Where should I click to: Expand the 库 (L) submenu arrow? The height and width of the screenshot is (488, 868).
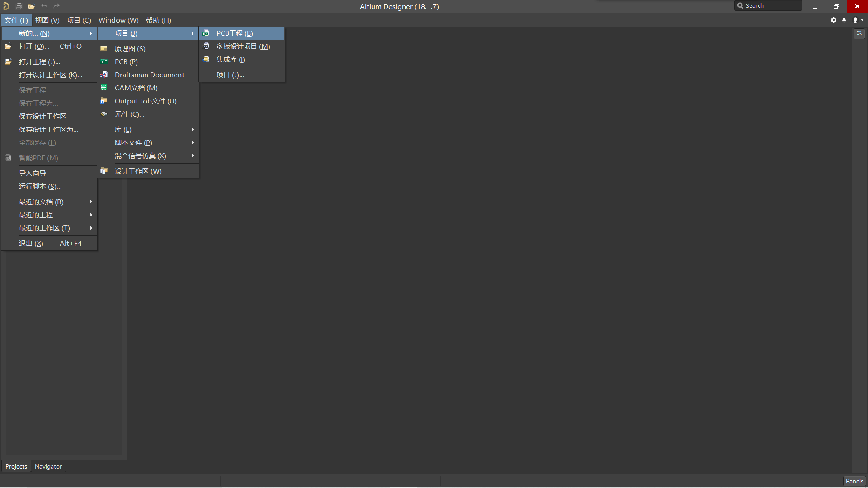(193, 129)
